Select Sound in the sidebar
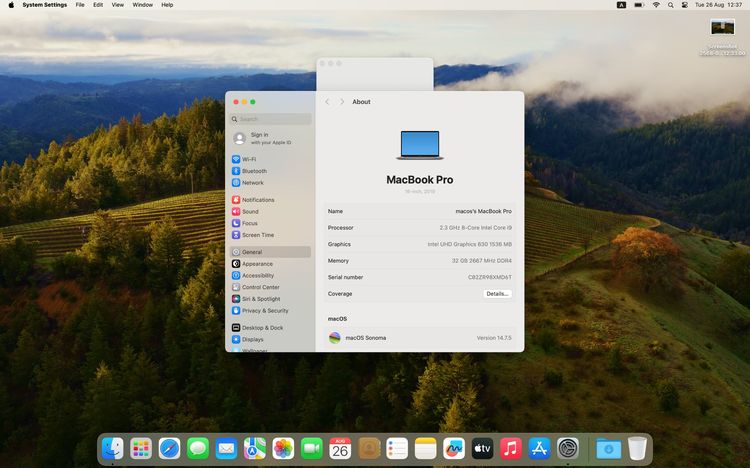The image size is (750, 468). pos(270,212)
